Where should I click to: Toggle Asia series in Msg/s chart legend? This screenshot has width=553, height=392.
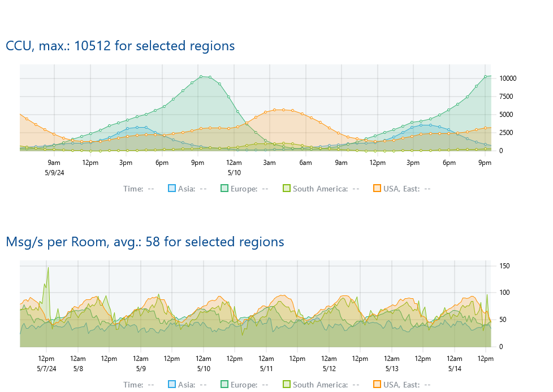click(x=172, y=384)
